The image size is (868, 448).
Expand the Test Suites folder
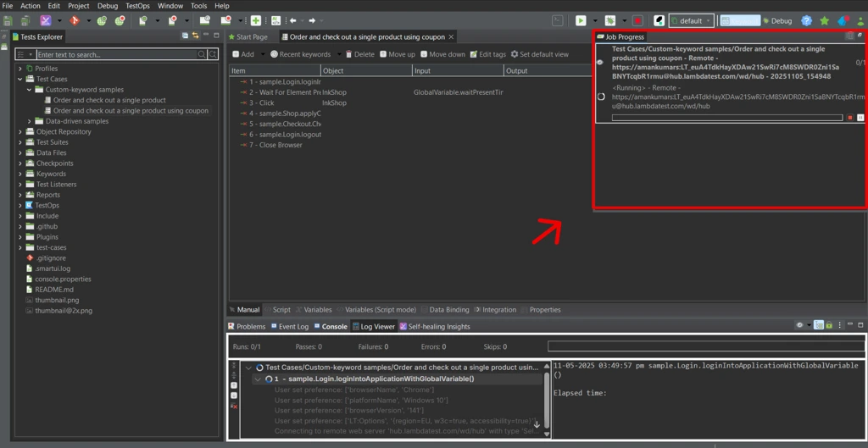pyautogui.click(x=20, y=142)
